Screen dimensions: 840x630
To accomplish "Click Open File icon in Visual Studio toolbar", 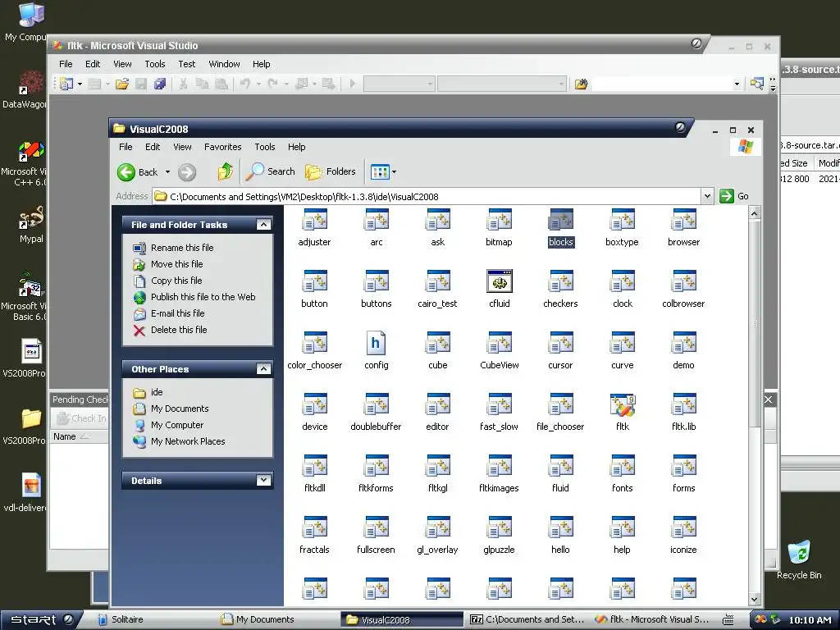I will click(122, 84).
